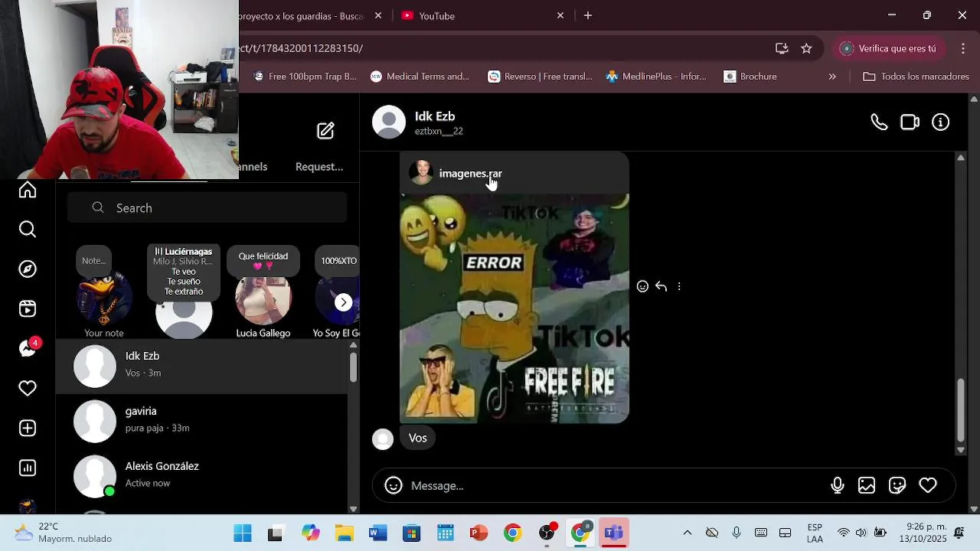Open the shared ERROR Bart Simpson image
980x551 pixels.
[514, 308]
